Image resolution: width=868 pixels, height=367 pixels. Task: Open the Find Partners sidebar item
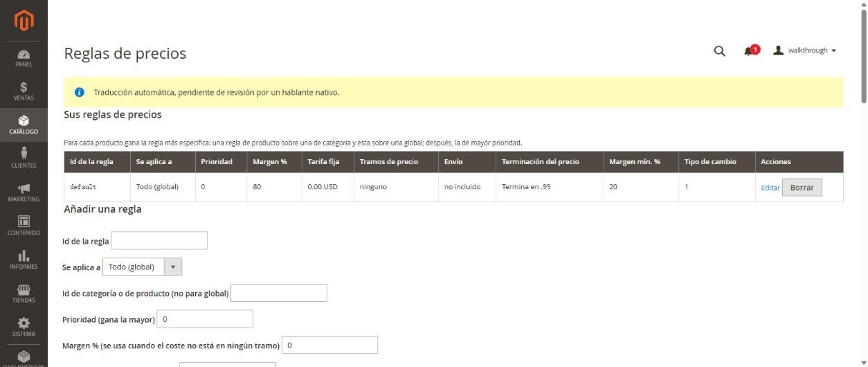pyautogui.click(x=24, y=357)
